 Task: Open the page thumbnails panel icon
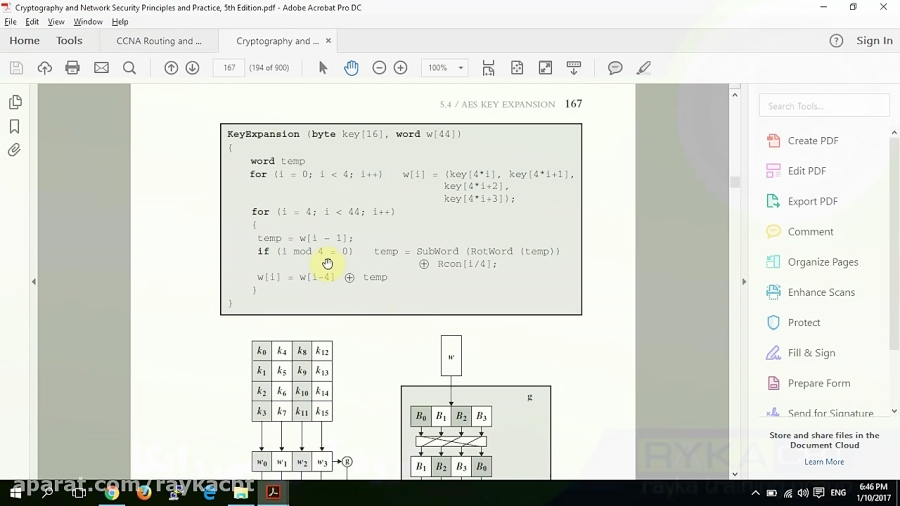click(15, 102)
